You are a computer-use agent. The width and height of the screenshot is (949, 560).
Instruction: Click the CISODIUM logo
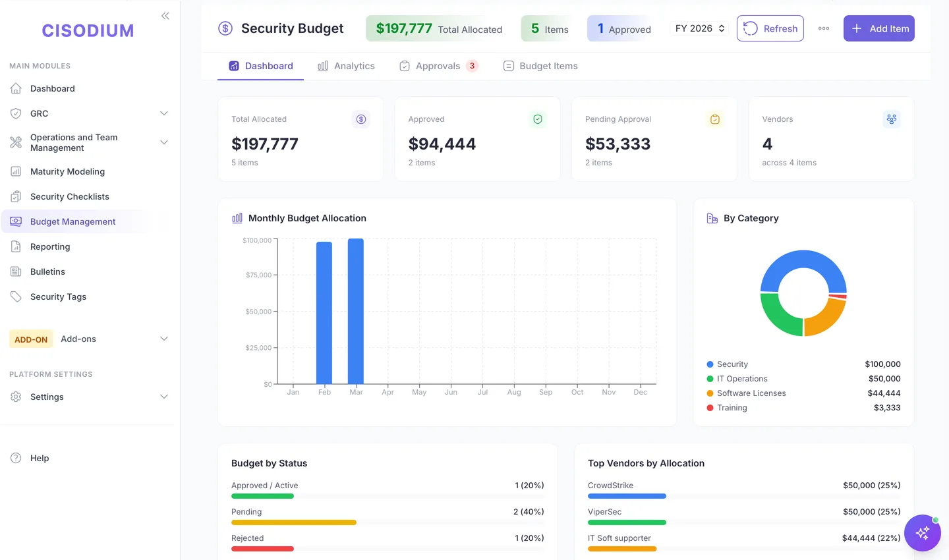point(88,30)
